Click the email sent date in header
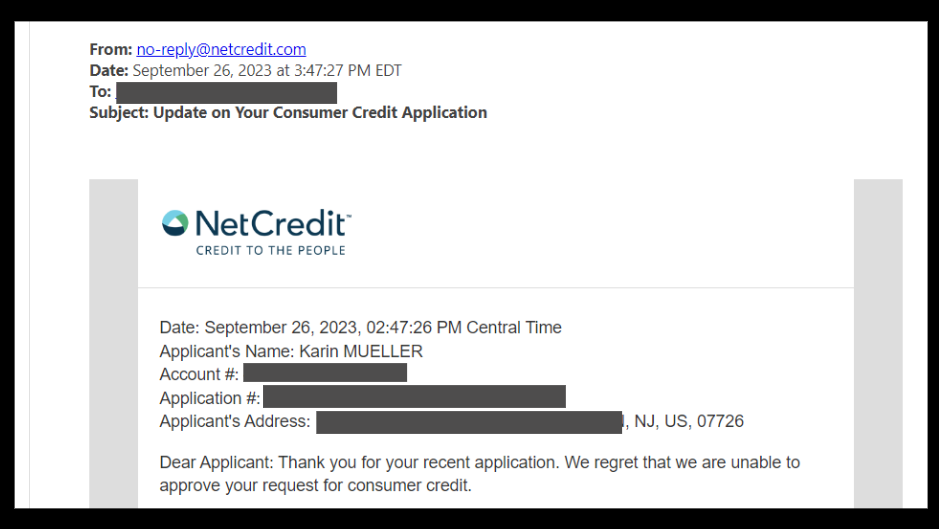 267,71
